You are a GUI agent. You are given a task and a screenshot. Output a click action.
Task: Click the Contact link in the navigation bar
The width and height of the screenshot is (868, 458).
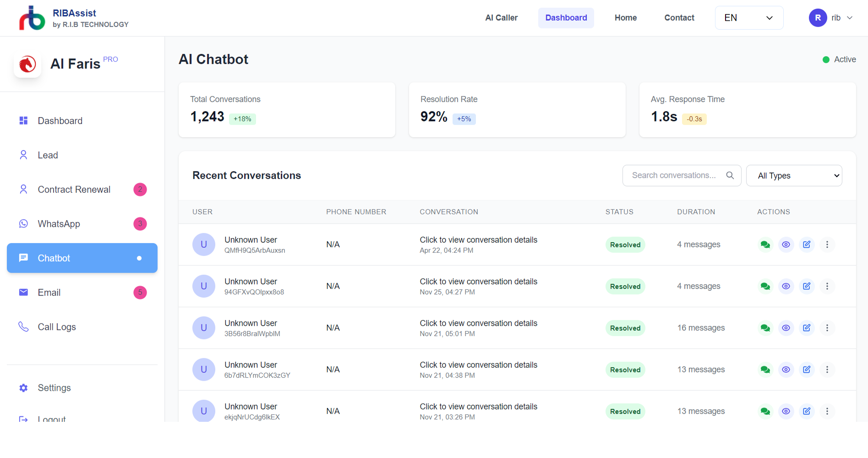[679, 18]
